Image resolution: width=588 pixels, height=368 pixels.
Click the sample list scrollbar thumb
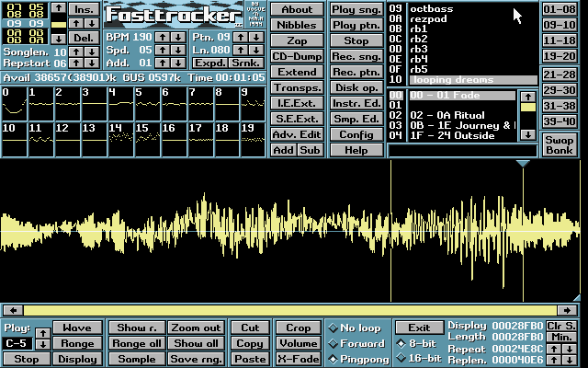(x=528, y=108)
